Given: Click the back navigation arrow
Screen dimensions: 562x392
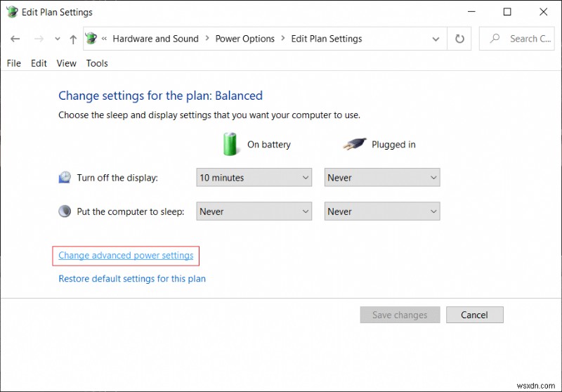Looking at the screenshot, I should [x=16, y=39].
